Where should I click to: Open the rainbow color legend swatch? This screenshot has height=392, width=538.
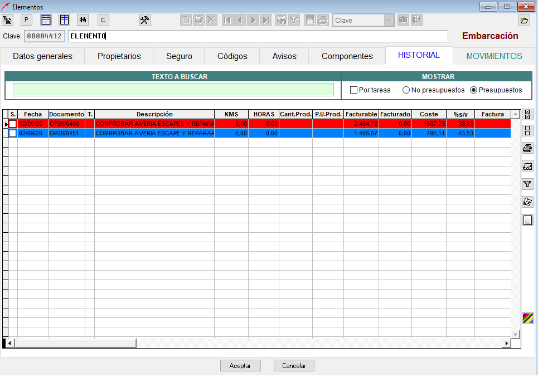(528, 318)
